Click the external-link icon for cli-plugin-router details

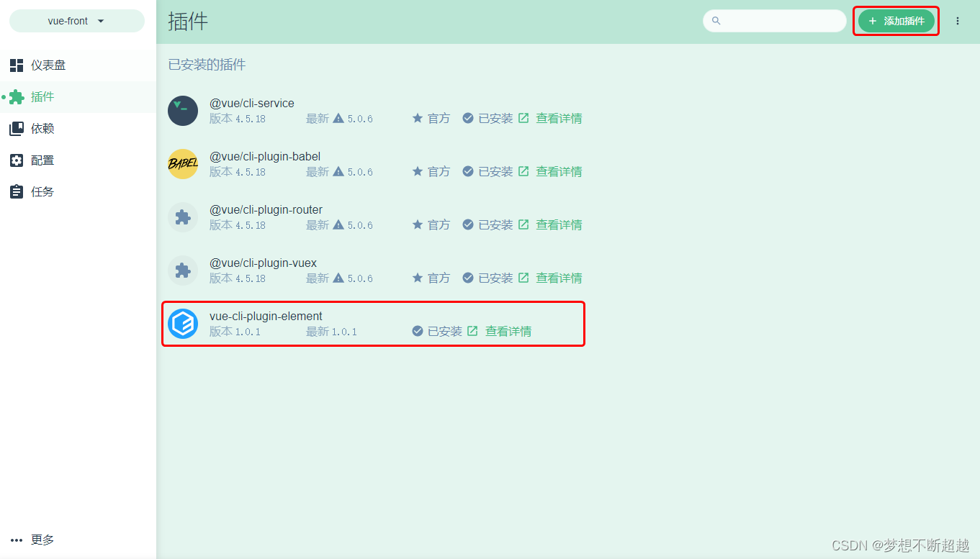tap(523, 224)
